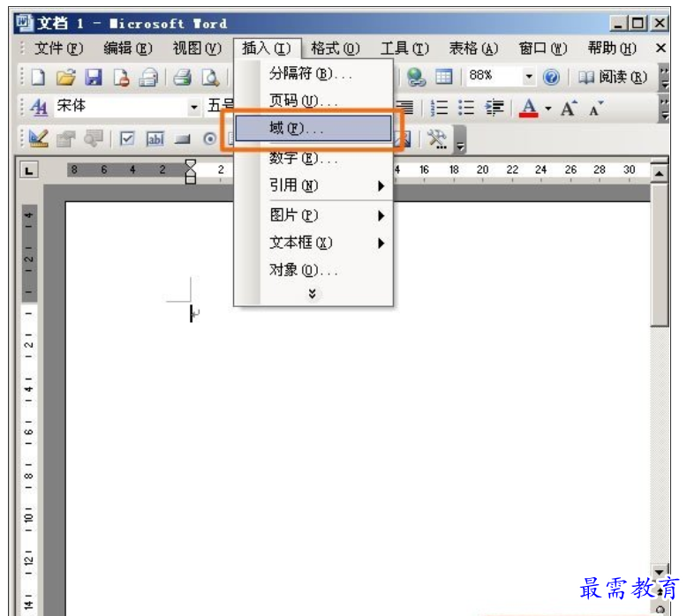Image resolution: width=687 pixels, height=616 pixels.
Task: Create a new blank document
Action: (x=39, y=78)
